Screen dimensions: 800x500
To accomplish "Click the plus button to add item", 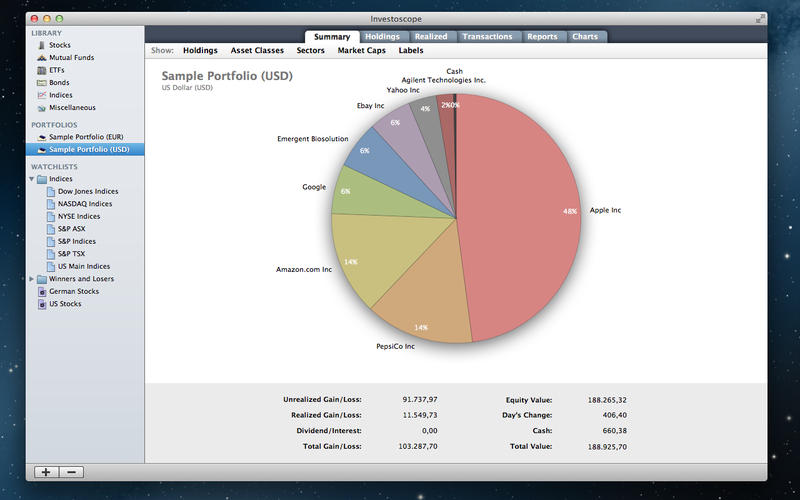I will point(47,472).
